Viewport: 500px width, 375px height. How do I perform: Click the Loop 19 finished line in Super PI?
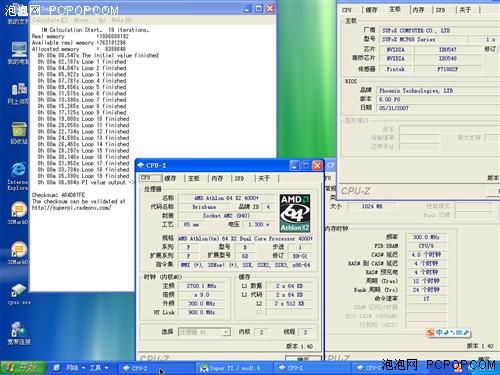[84, 176]
